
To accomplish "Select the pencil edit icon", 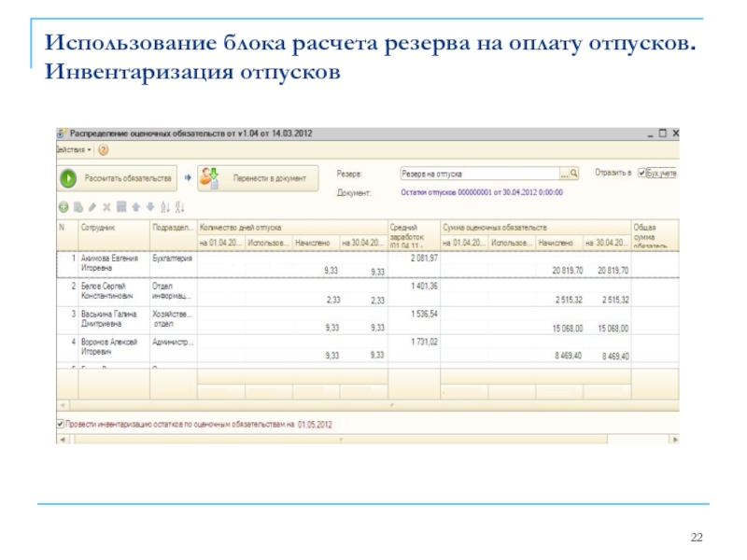I will (92, 205).
